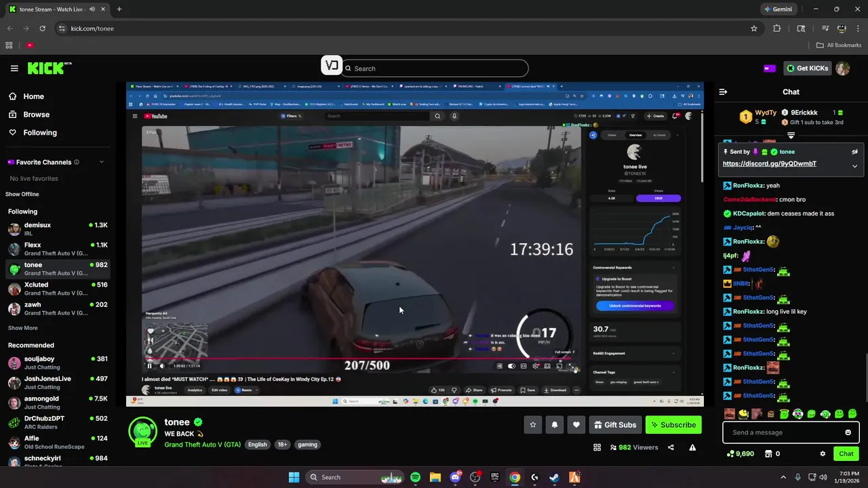Show hidden system tray icons
The width and height of the screenshot is (868, 488).
point(783,477)
